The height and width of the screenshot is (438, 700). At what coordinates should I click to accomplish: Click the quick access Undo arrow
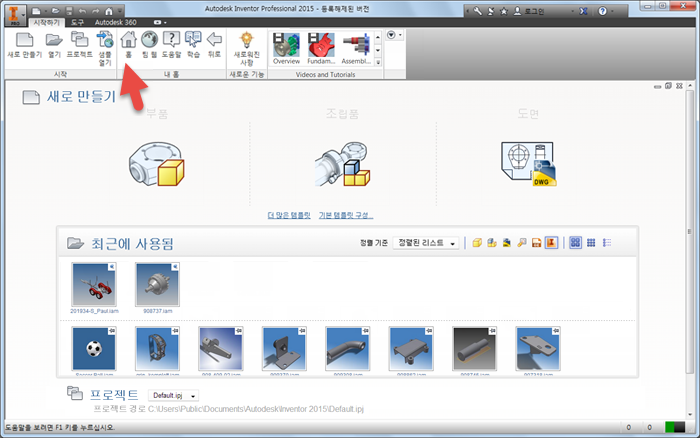pyautogui.click(x=82, y=11)
